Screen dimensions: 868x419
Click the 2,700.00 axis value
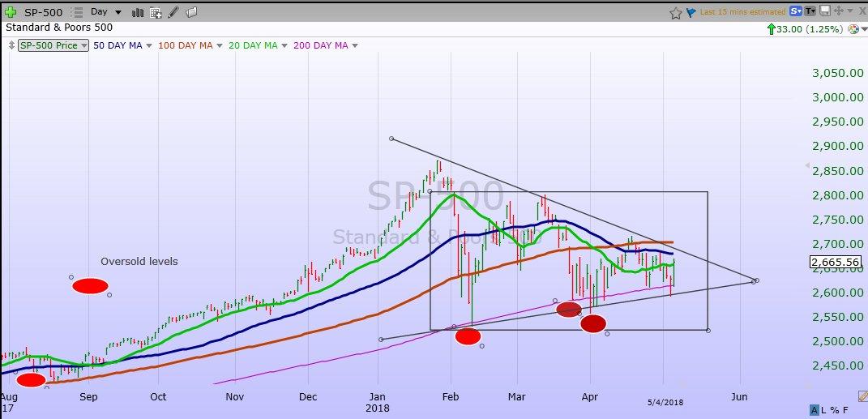(837, 244)
